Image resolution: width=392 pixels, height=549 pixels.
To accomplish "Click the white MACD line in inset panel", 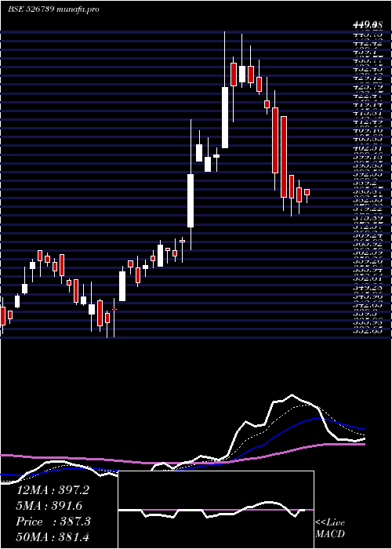I will coord(212,510).
